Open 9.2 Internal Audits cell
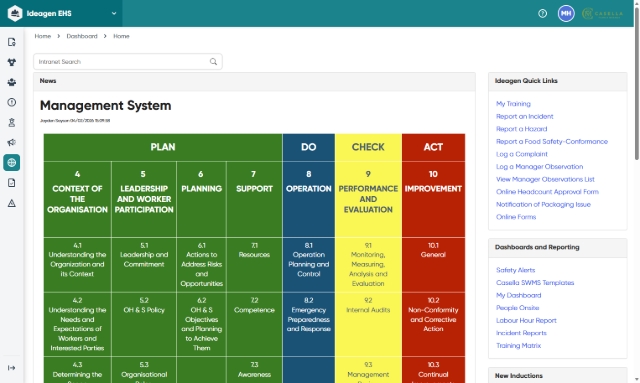 point(368,324)
